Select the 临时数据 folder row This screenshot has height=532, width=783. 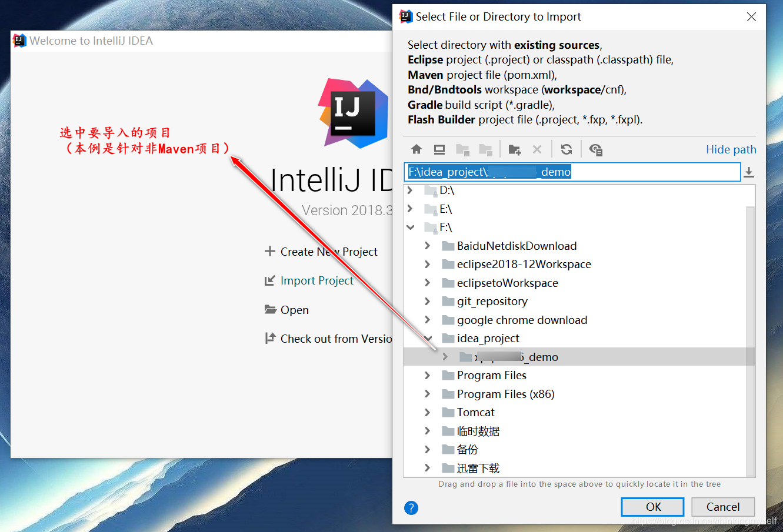click(x=575, y=431)
